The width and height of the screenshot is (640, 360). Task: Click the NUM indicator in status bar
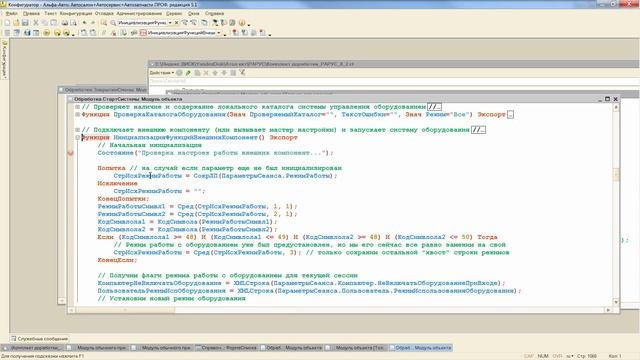(543, 356)
